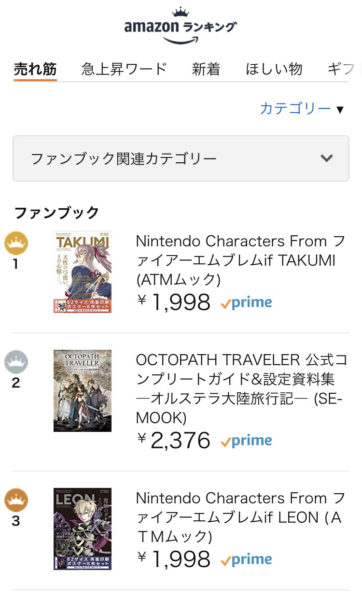Open the 新着 tab

pyautogui.click(x=206, y=69)
